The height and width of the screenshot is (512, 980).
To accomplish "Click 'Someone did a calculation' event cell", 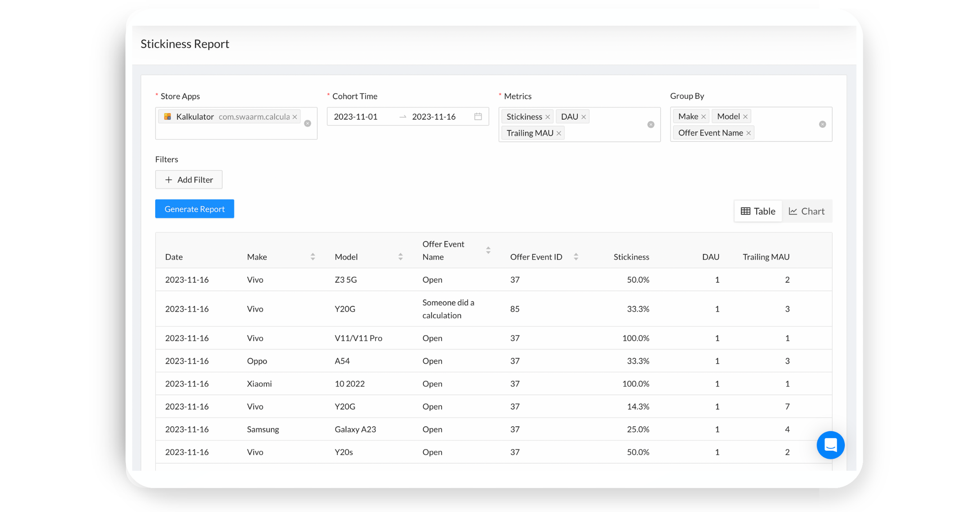I will click(x=448, y=309).
